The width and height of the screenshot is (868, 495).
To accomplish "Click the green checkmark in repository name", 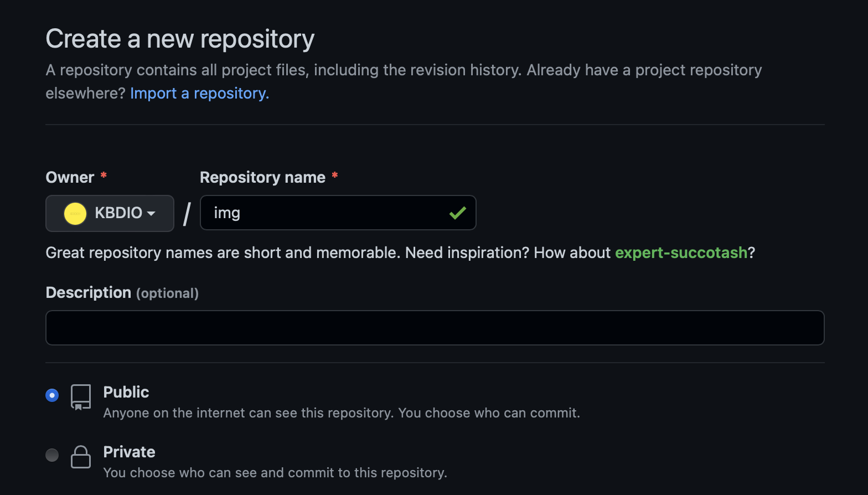I will click(457, 213).
